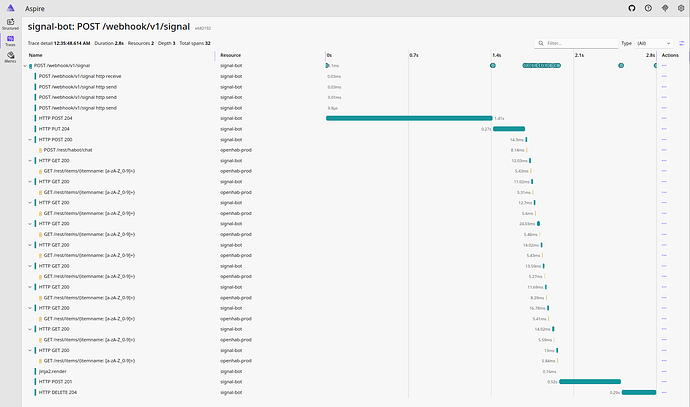Open actions menu for HTTP POST 201 row
This screenshot has height=407, width=690.
pos(664,382)
